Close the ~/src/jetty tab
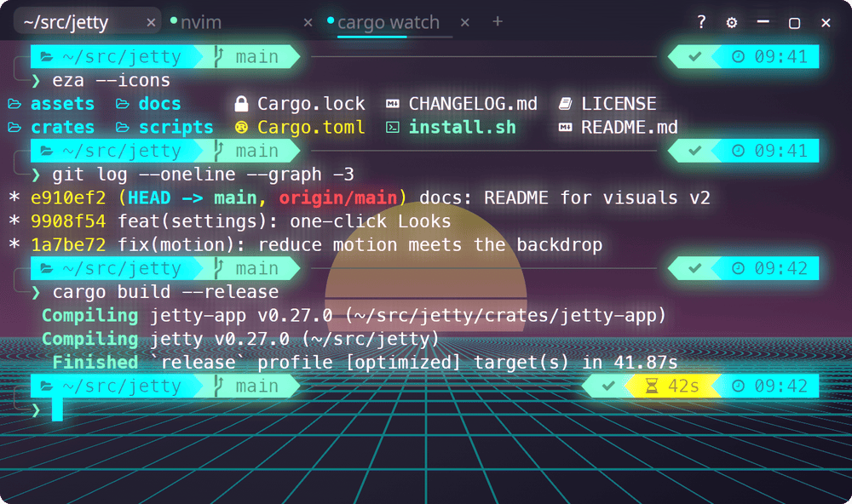Screen dimensions: 852x504 pos(151,22)
